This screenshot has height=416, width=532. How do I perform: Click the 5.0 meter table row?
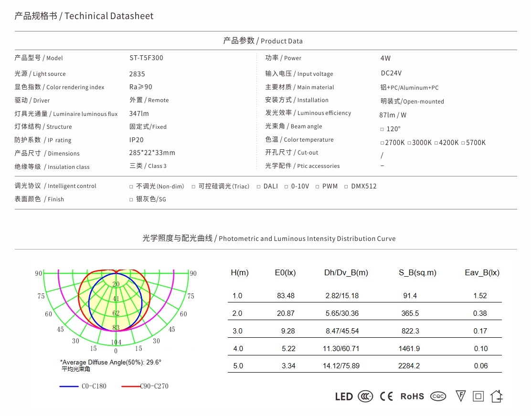238,365
